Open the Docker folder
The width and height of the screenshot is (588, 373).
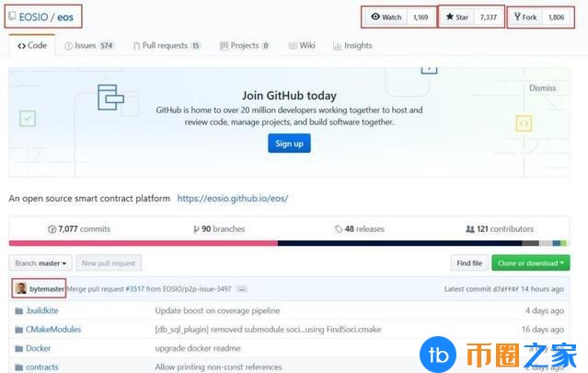(39, 348)
